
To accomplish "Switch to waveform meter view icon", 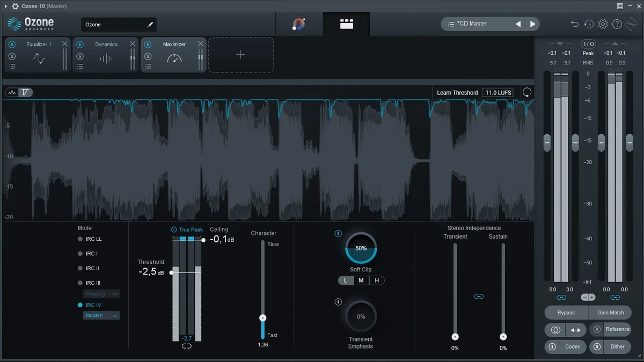I will [x=12, y=92].
